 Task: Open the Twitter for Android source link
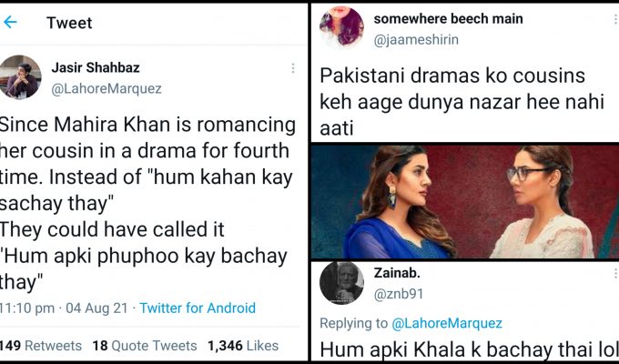coord(198,308)
